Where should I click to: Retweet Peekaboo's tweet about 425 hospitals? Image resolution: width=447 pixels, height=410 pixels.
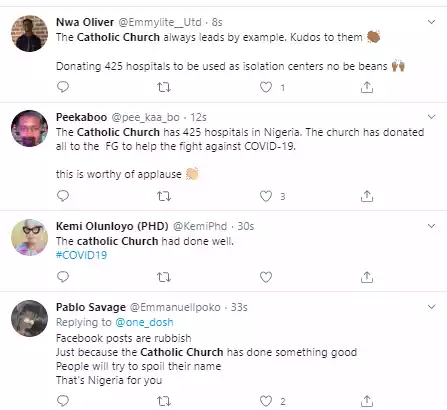tap(164, 196)
